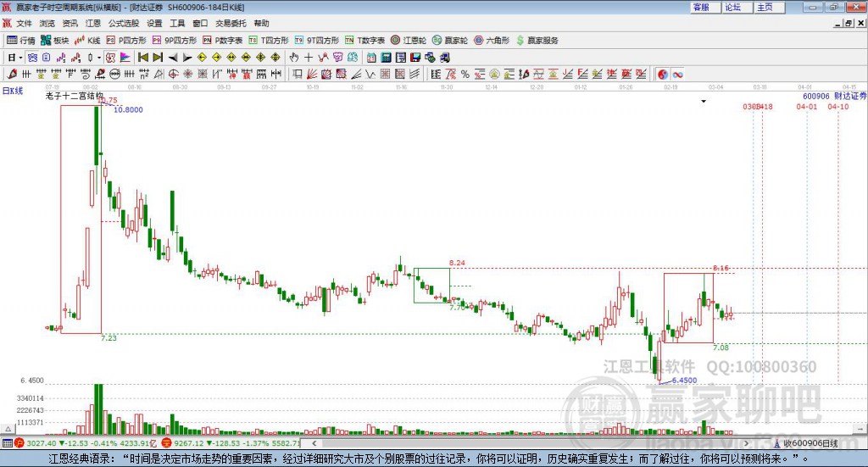The image size is (868, 467).
Task: Open the 工具 menu
Action: pyautogui.click(x=177, y=23)
